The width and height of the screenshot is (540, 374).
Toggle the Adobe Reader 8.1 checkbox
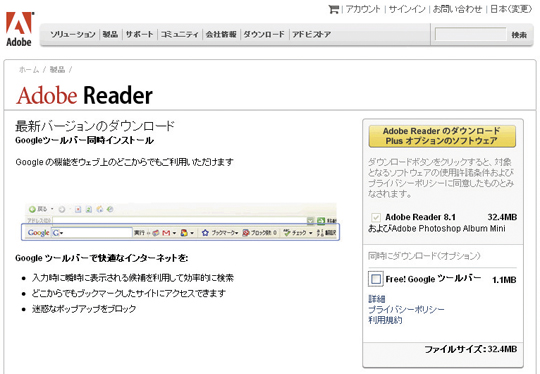point(376,217)
